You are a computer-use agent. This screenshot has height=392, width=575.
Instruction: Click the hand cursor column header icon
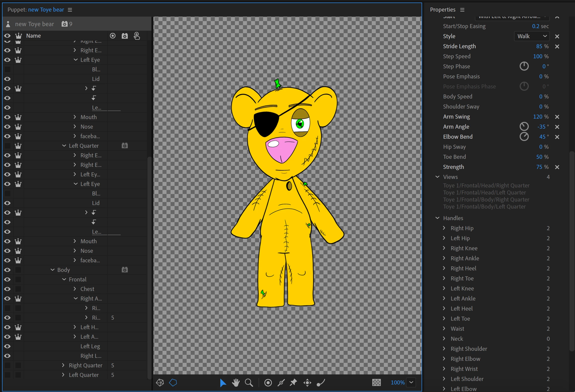pyautogui.click(x=137, y=36)
